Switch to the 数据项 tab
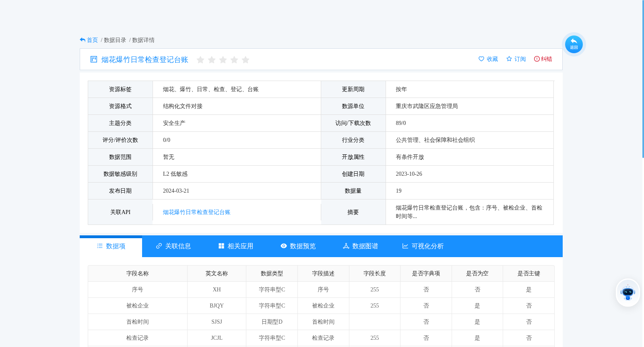 click(111, 246)
